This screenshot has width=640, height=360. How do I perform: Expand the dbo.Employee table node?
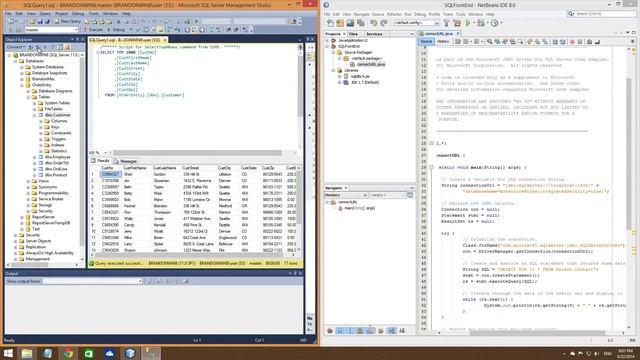coord(35,157)
